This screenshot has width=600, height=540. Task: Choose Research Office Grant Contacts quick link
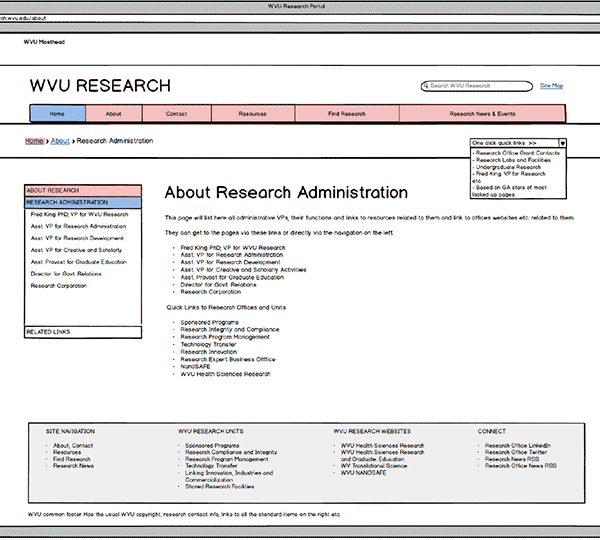click(x=517, y=153)
